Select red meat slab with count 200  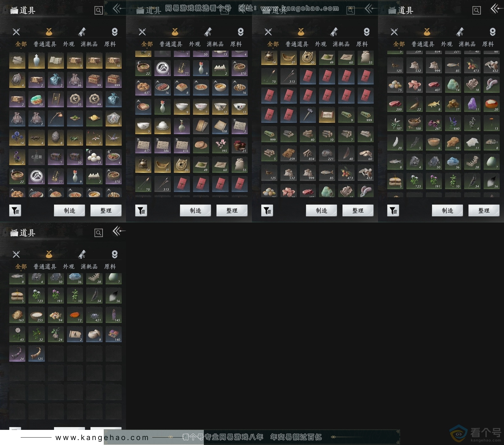(395, 104)
